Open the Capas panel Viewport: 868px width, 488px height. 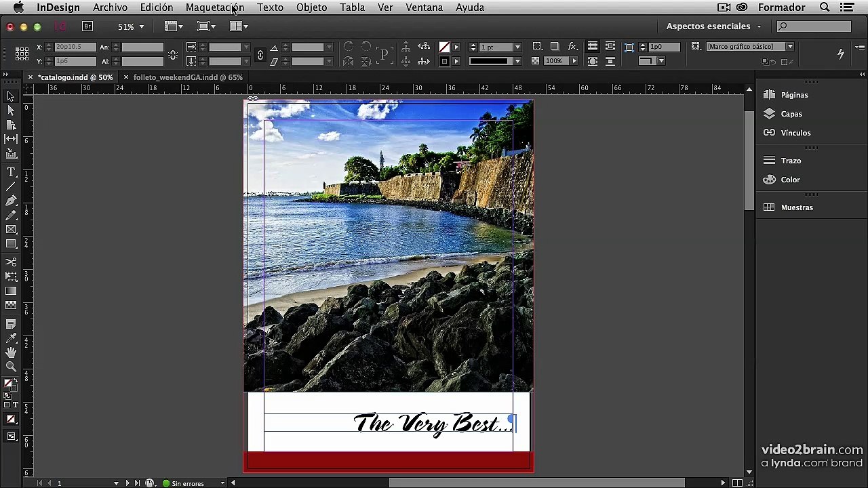791,114
